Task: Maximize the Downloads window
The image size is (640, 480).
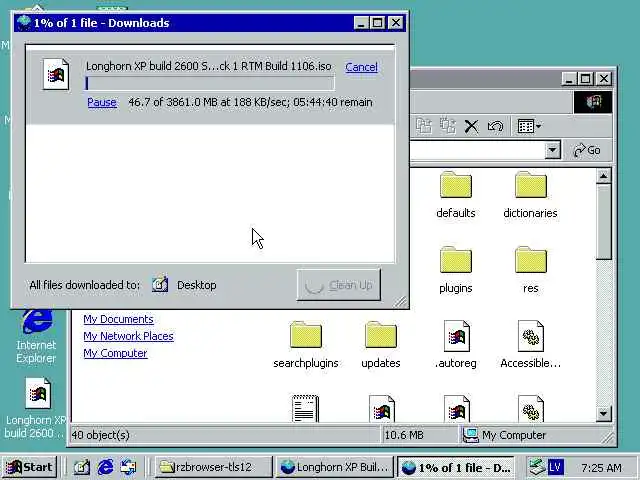Action: [x=378, y=23]
